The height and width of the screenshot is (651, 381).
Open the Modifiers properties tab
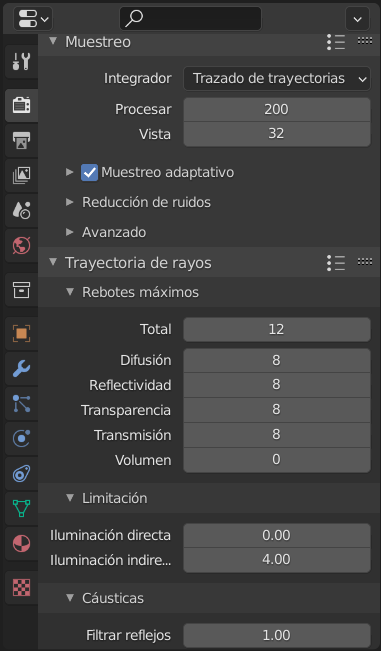tap(21, 368)
